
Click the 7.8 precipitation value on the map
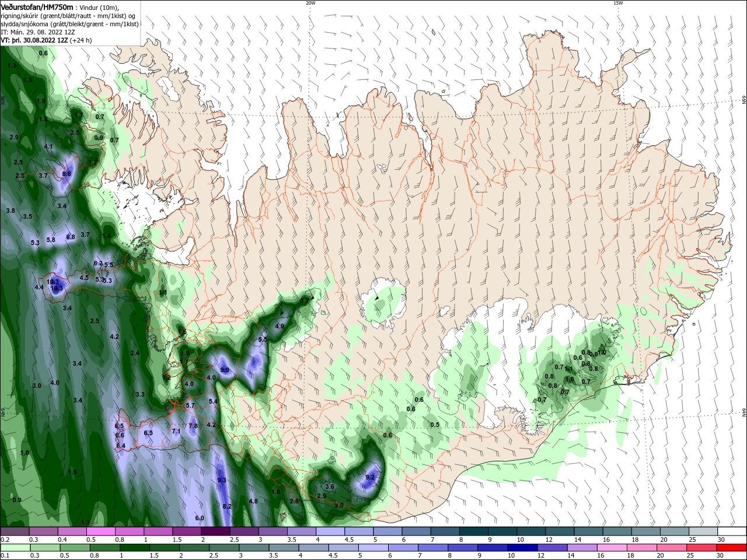point(193,426)
